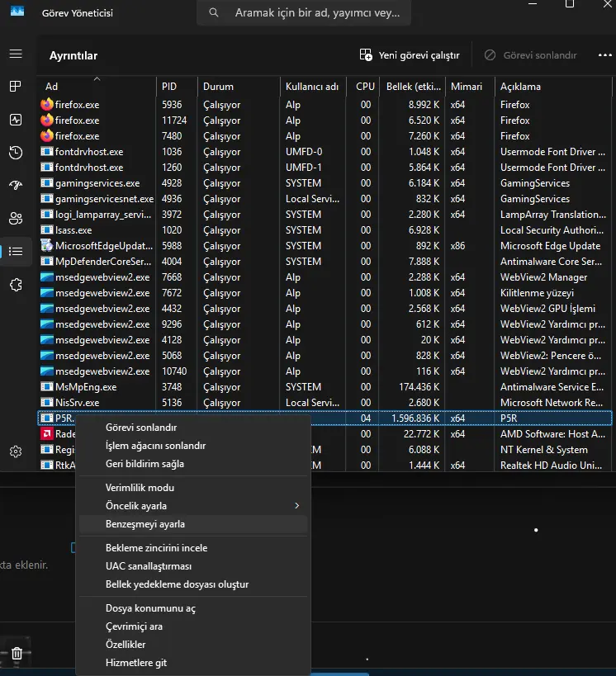Click the description Kilitlenme yüzeyi
The image size is (616, 676).
pyautogui.click(x=537, y=293)
